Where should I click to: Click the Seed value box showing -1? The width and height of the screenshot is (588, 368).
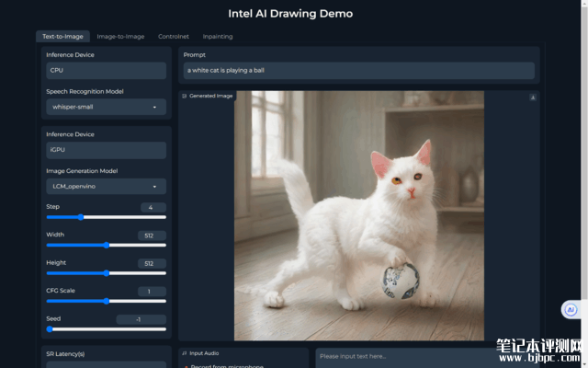pyautogui.click(x=141, y=319)
